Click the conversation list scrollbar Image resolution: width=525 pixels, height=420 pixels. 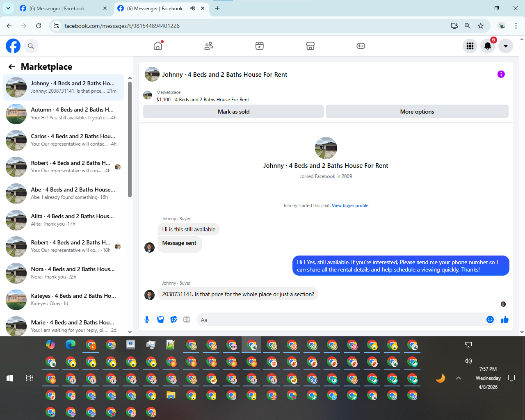pos(130,139)
